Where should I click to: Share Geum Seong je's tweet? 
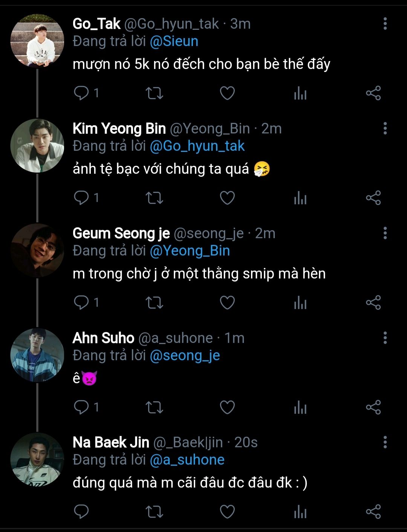[x=373, y=303]
